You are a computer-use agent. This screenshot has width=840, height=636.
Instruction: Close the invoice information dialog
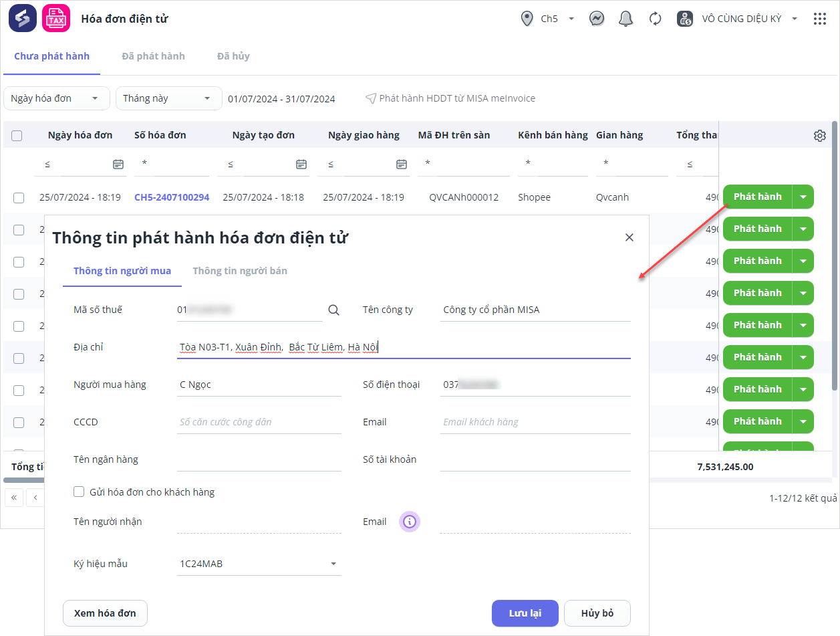click(629, 237)
